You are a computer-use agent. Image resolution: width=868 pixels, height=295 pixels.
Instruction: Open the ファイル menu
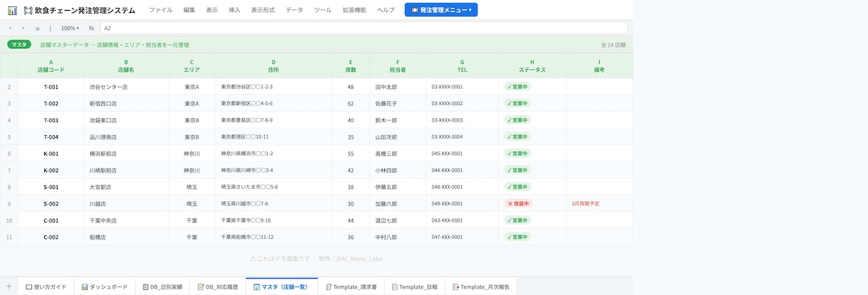coord(161,10)
